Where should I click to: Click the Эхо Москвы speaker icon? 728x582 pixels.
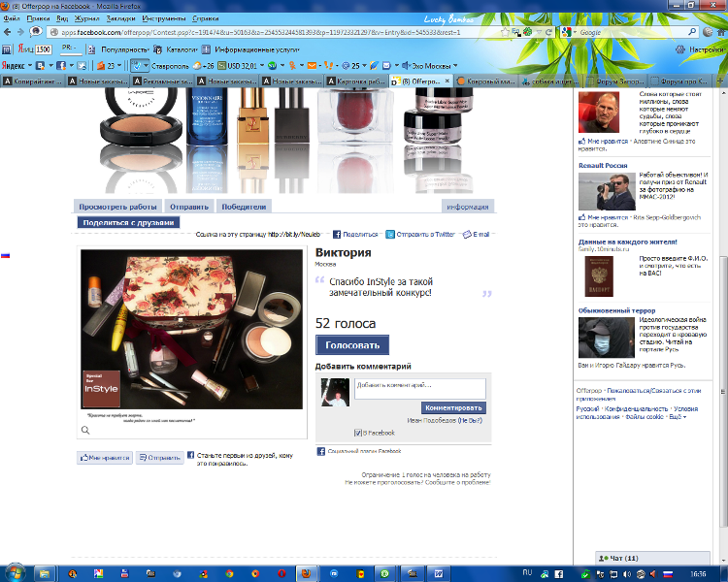click(407, 65)
